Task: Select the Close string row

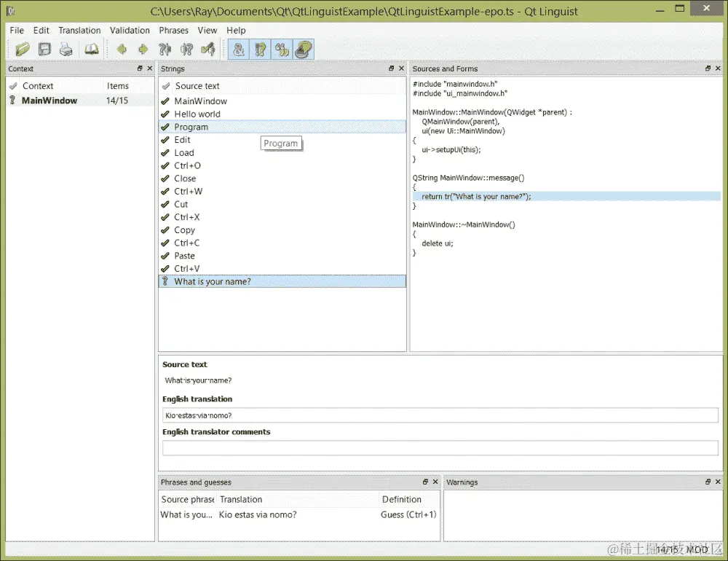Action: (x=282, y=178)
